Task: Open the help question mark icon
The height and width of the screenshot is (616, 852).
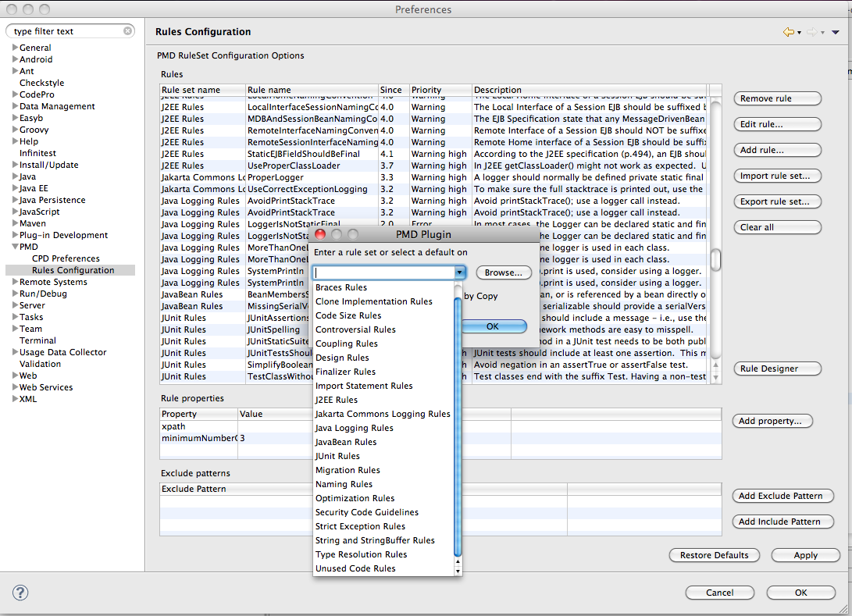Action: point(20,593)
